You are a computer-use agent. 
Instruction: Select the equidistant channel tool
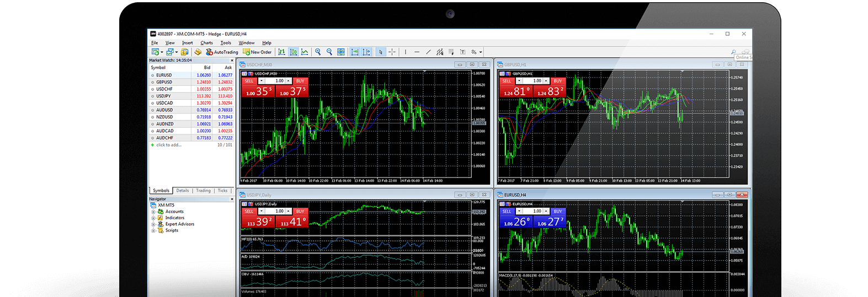pos(440,52)
